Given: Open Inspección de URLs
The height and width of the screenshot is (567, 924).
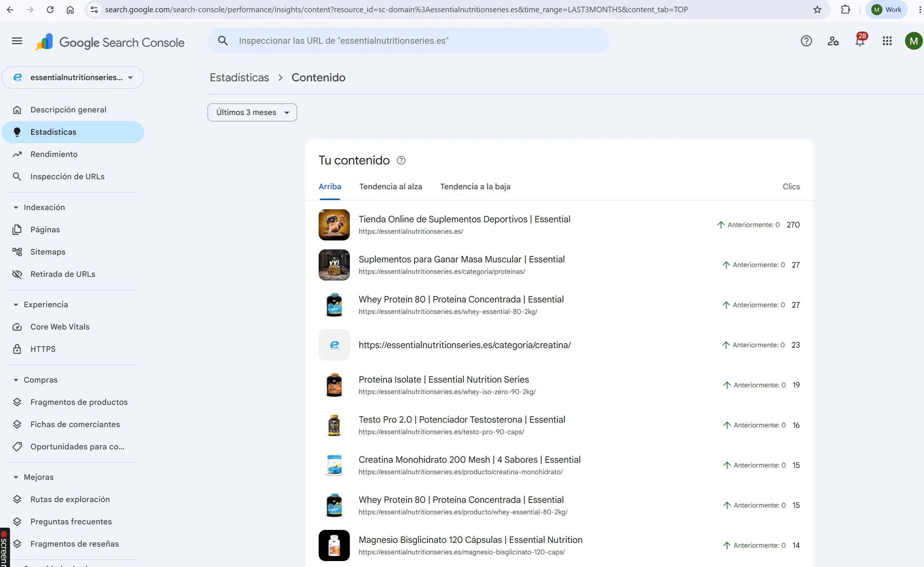Looking at the screenshot, I should [x=73, y=176].
